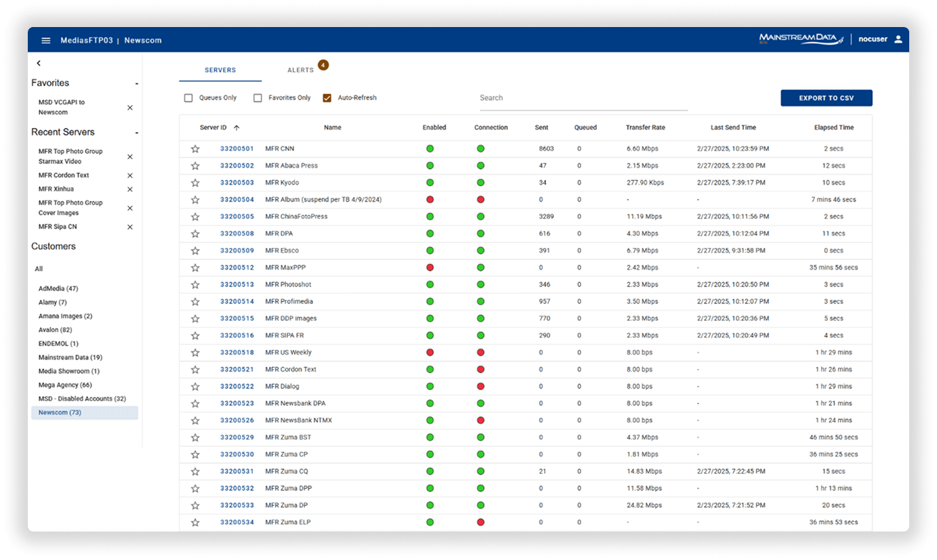Image resolution: width=937 pixels, height=560 pixels.
Task: Sort table by Name column
Action: tap(333, 127)
